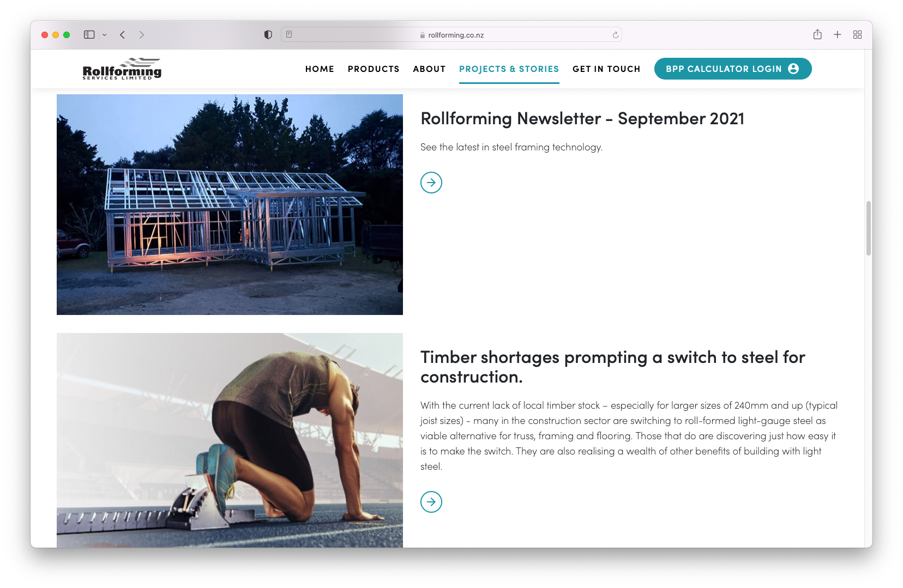
Task: Click the steel frame house thumbnail
Action: click(230, 204)
